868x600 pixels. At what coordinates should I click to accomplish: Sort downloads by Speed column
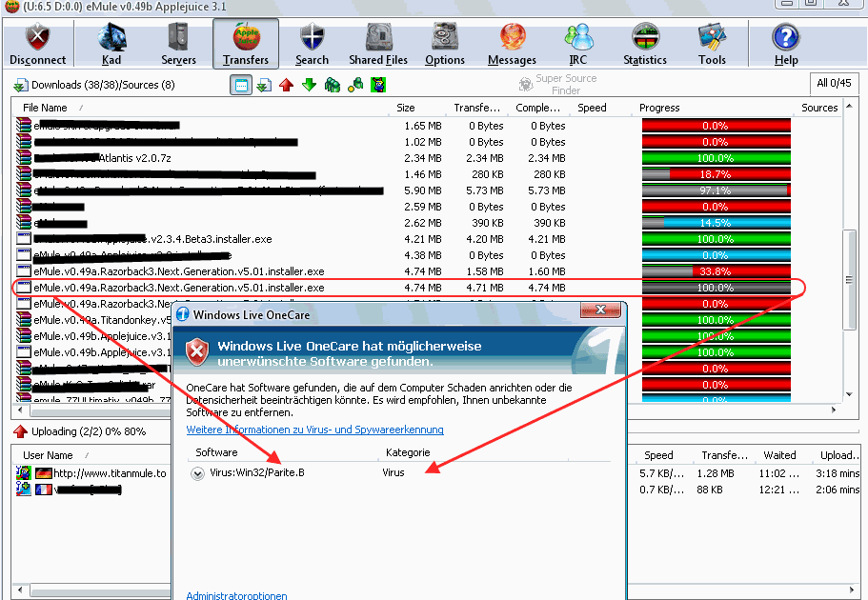click(602, 108)
